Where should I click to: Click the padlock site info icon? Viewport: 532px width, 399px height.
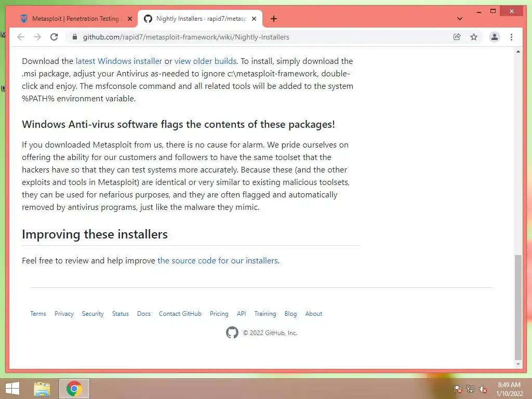click(x=75, y=37)
